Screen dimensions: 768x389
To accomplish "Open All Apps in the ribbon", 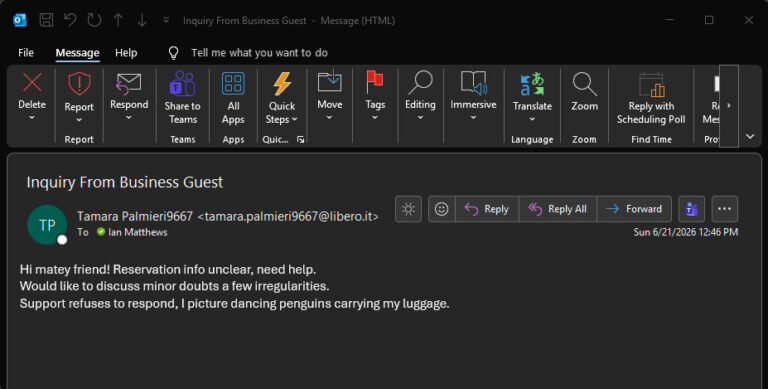I will (233, 98).
